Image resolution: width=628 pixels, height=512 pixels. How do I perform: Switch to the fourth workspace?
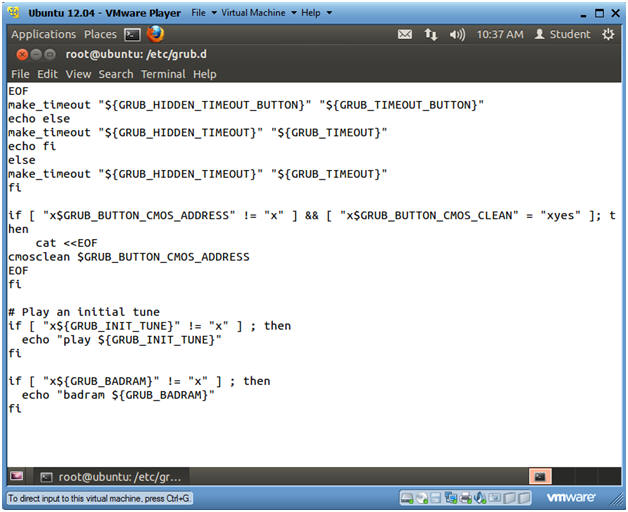pyautogui.click(x=609, y=476)
